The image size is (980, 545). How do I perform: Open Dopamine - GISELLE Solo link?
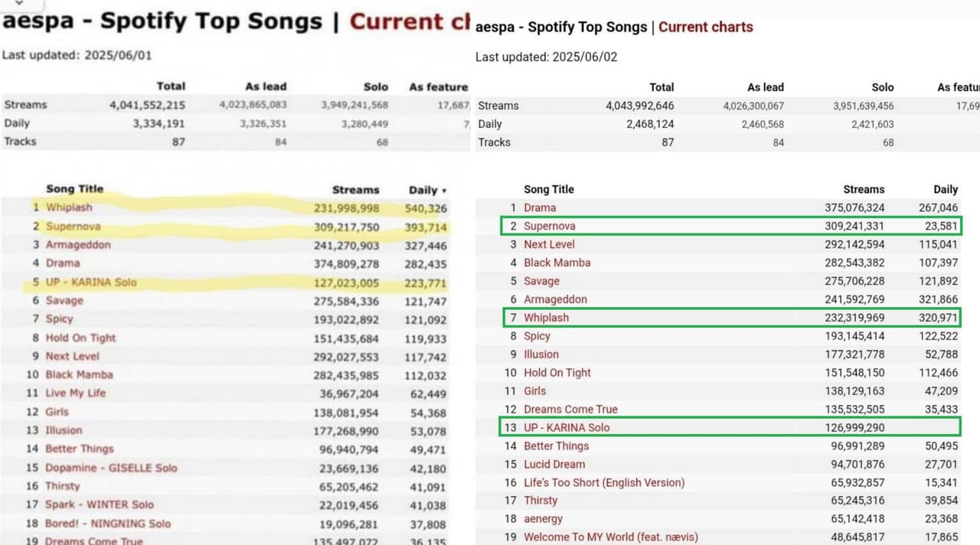click(x=111, y=468)
